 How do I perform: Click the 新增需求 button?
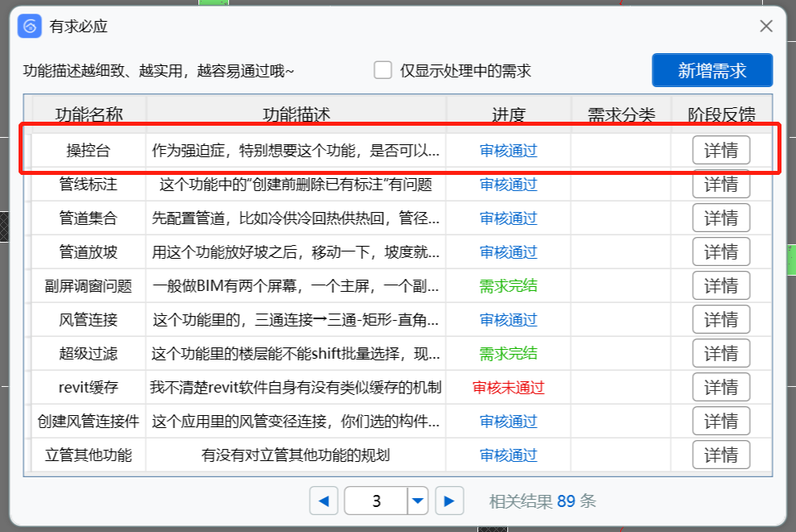(712, 70)
